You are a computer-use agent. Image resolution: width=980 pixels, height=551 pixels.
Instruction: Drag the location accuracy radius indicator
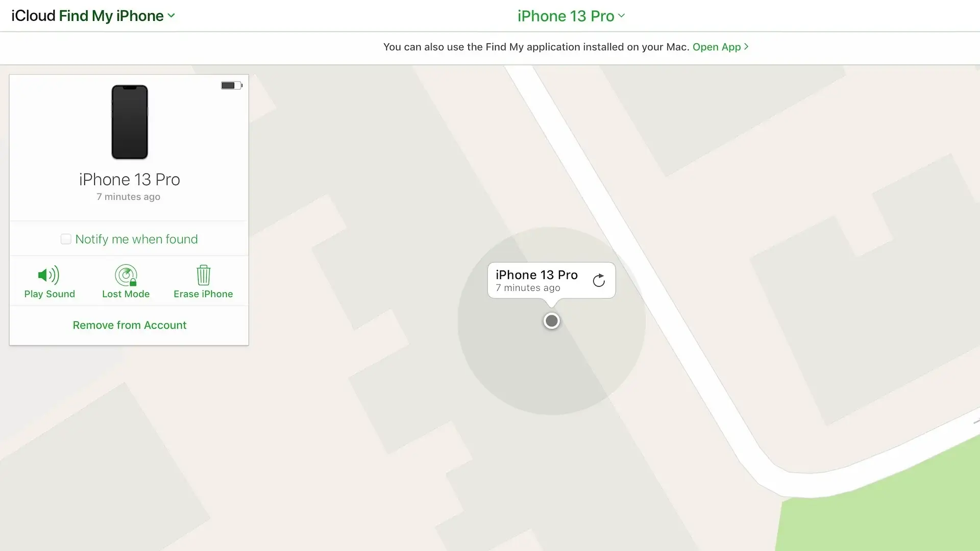(x=552, y=319)
